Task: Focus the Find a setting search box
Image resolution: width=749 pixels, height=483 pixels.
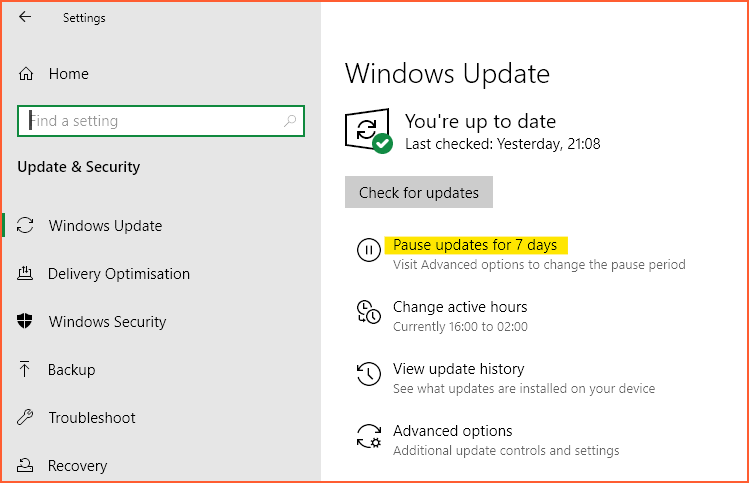Action: (x=155, y=121)
